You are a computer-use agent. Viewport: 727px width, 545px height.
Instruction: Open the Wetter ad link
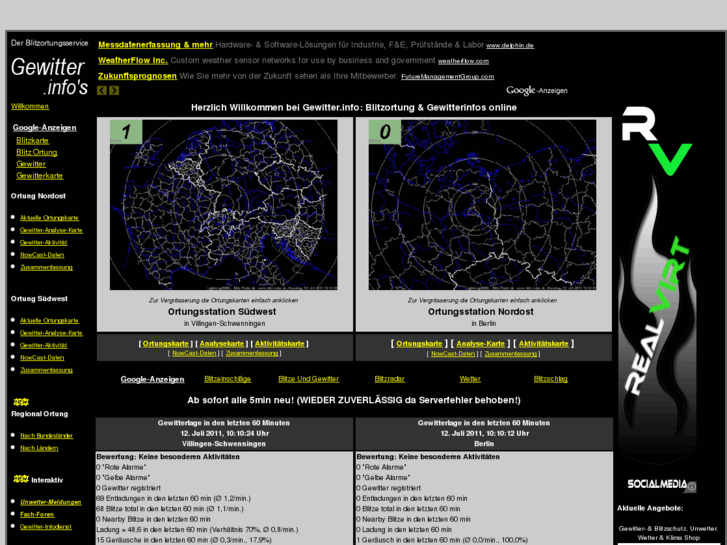click(x=470, y=379)
